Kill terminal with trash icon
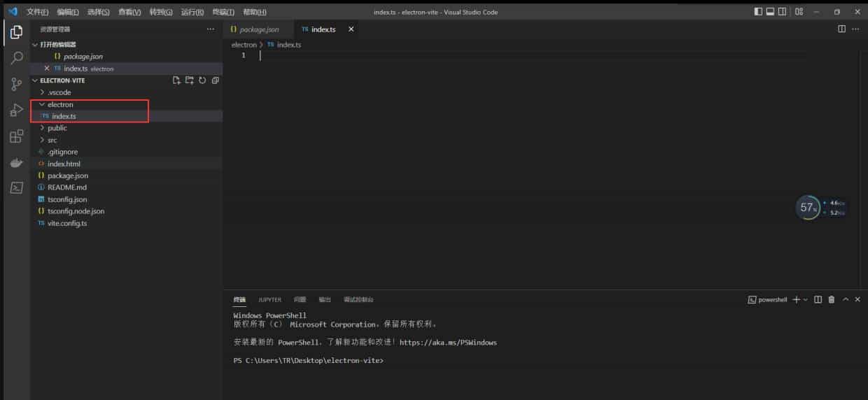This screenshot has width=868, height=400. [x=832, y=299]
